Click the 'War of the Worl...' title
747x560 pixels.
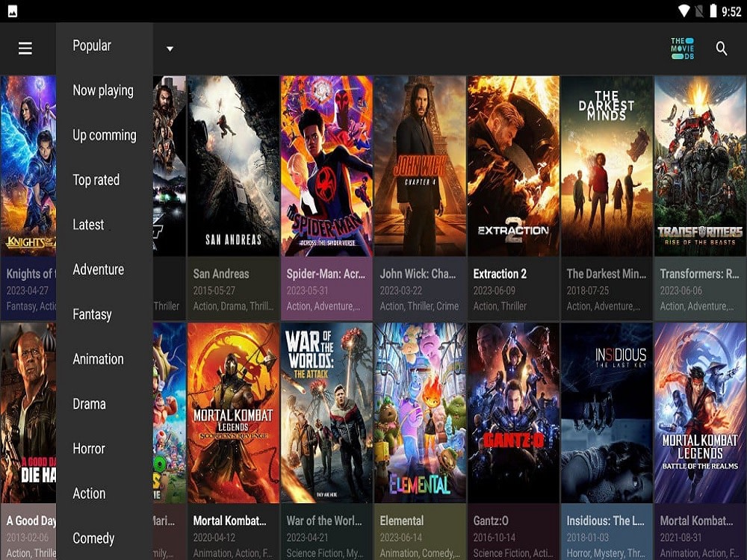click(324, 520)
